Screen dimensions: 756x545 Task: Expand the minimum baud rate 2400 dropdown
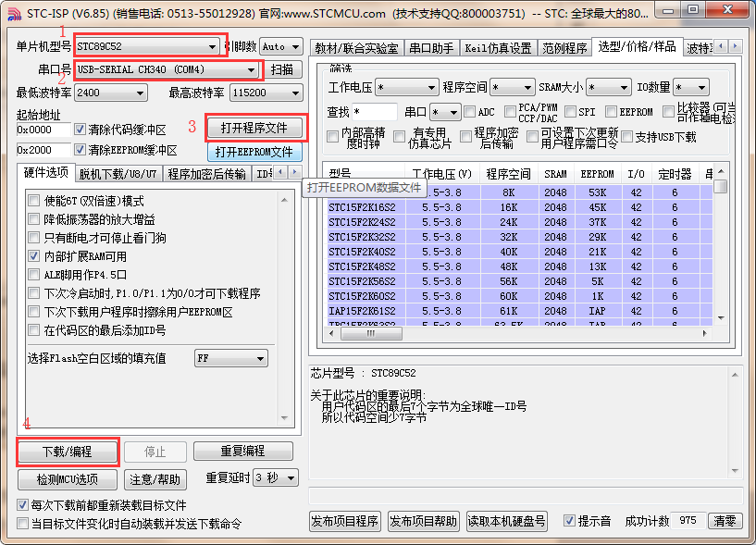click(x=111, y=93)
